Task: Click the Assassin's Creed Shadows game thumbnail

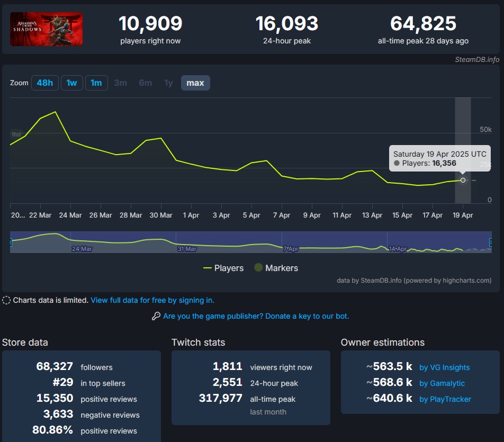Action: (46, 29)
